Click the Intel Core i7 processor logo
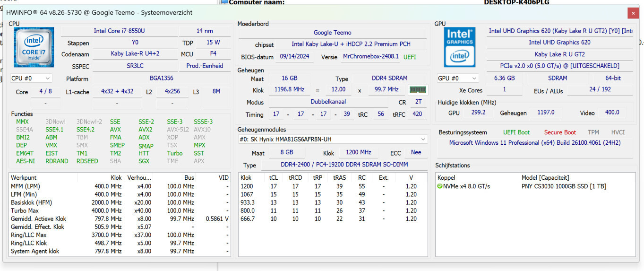 (34, 47)
